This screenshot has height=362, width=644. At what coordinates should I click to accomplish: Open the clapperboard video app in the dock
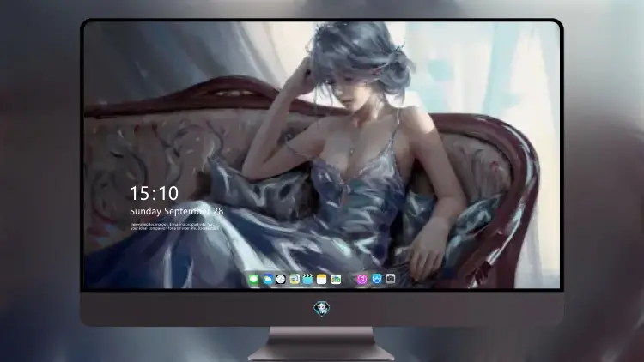click(x=307, y=280)
